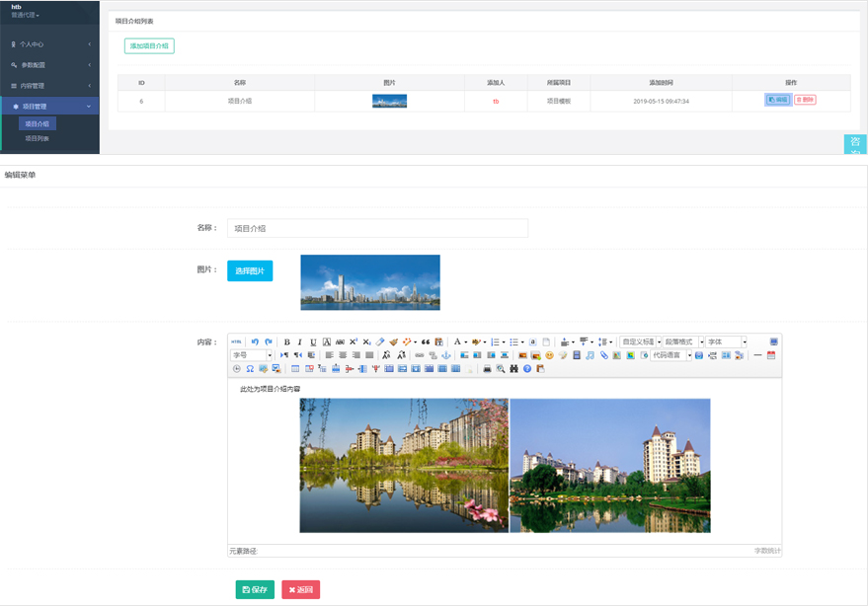Expand the 参数配置 sidebar menu
This screenshot has width=868, height=606.
point(49,65)
